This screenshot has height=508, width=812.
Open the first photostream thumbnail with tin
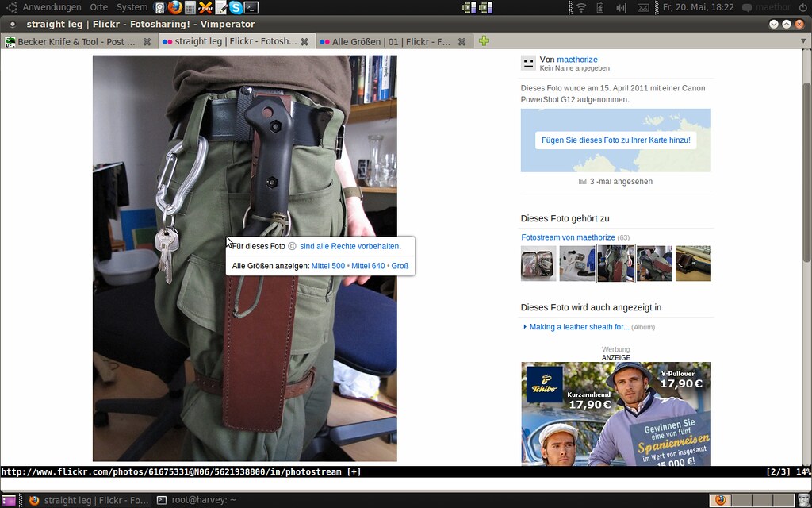(538, 264)
